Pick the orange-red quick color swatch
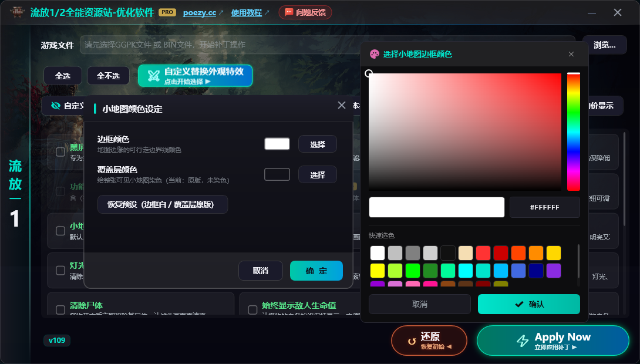This screenshot has width=640, height=364. point(518,253)
